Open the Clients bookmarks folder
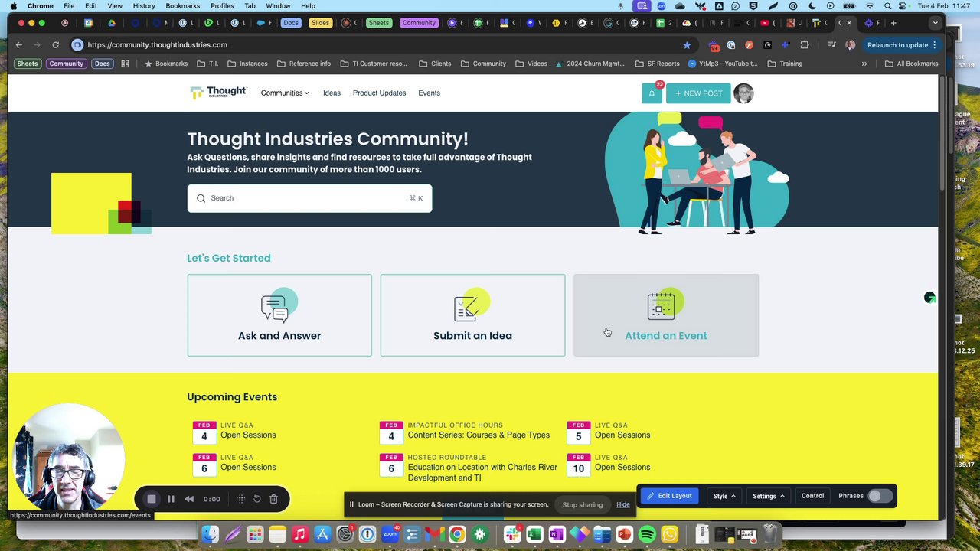The height and width of the screenshot is (551, 980). (435, 64)
